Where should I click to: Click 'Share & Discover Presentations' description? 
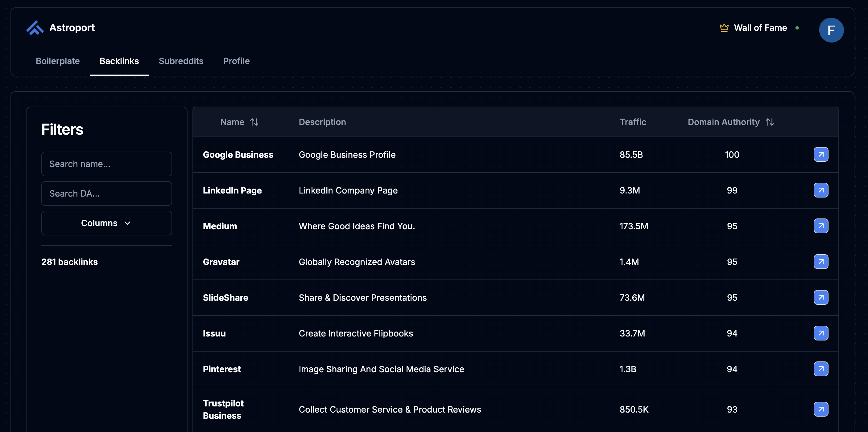click(x=362, y=297)
